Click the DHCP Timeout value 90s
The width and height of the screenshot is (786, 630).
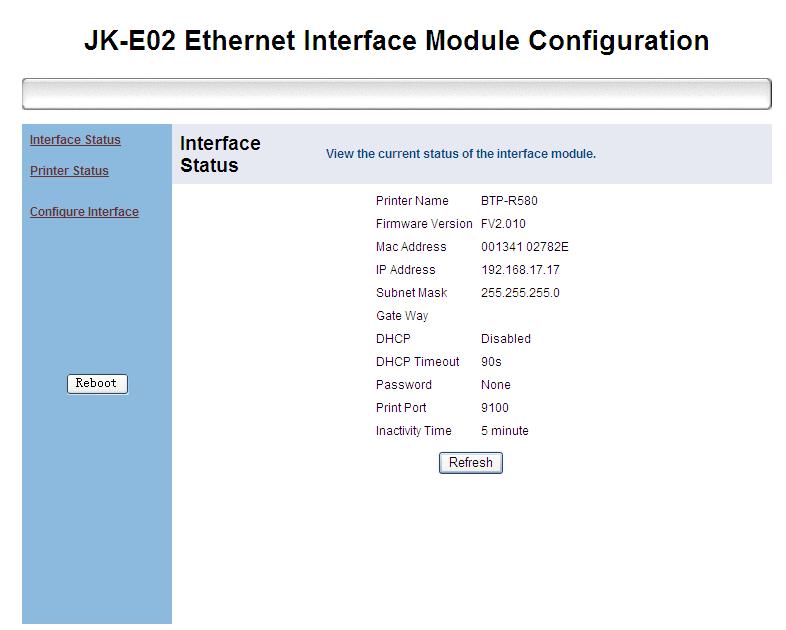point(491,362)
